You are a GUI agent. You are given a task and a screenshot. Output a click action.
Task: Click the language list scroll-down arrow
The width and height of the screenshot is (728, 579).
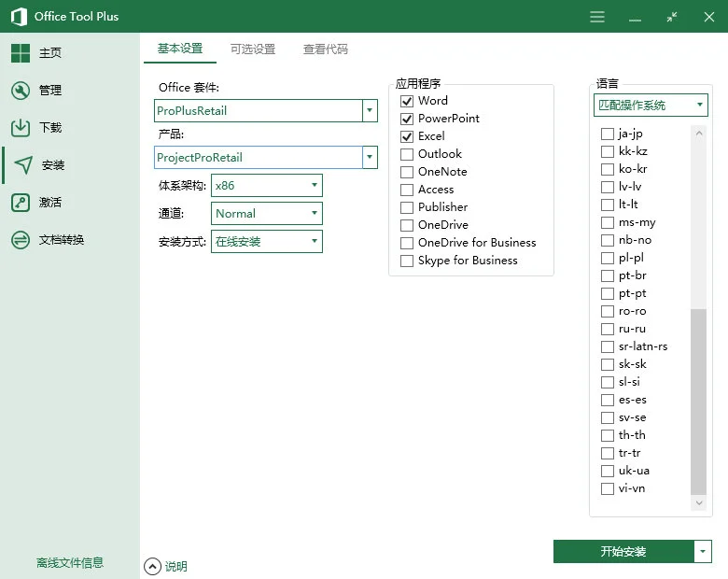[x=699, y=502]
